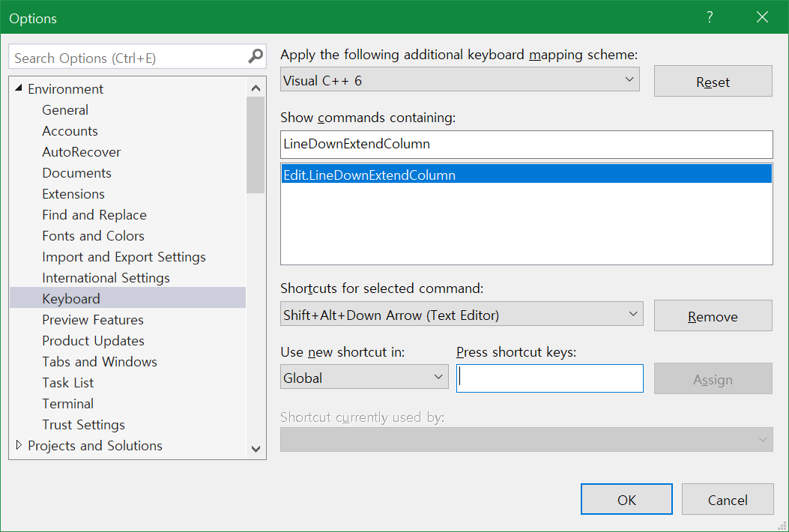The image size is (789, 532).
Task: Confirm changes with OK
Action: pyautogui.click(x=626, y=499)
